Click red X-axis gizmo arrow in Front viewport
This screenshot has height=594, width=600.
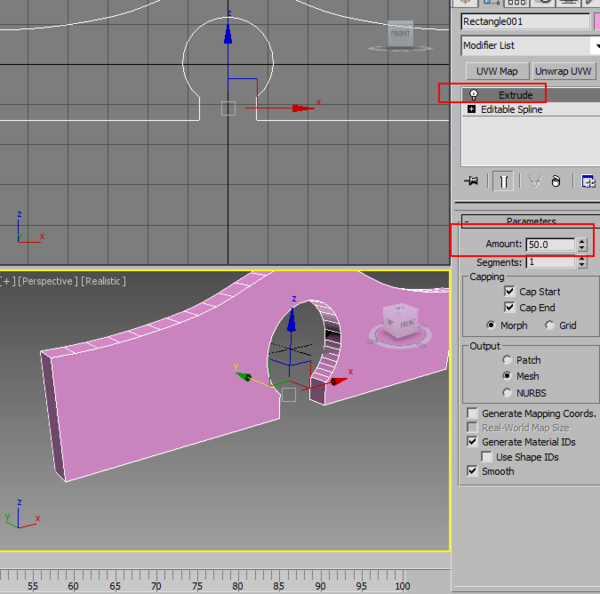302,108
